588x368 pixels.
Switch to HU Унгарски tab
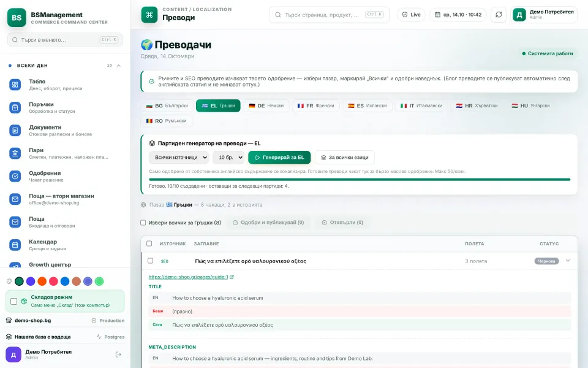click(x=530, y=106)
